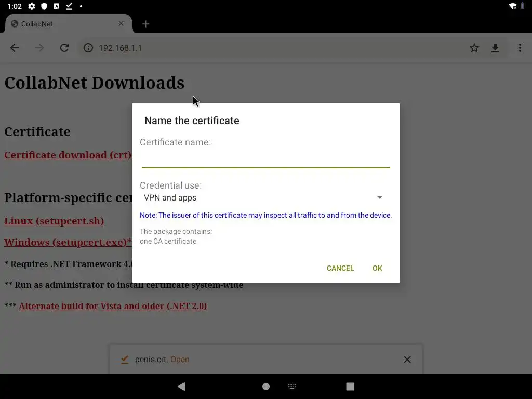Screen dimensions: 532x399
Task: Click the battery icon in status bar
Action: (x=523, y=6)
